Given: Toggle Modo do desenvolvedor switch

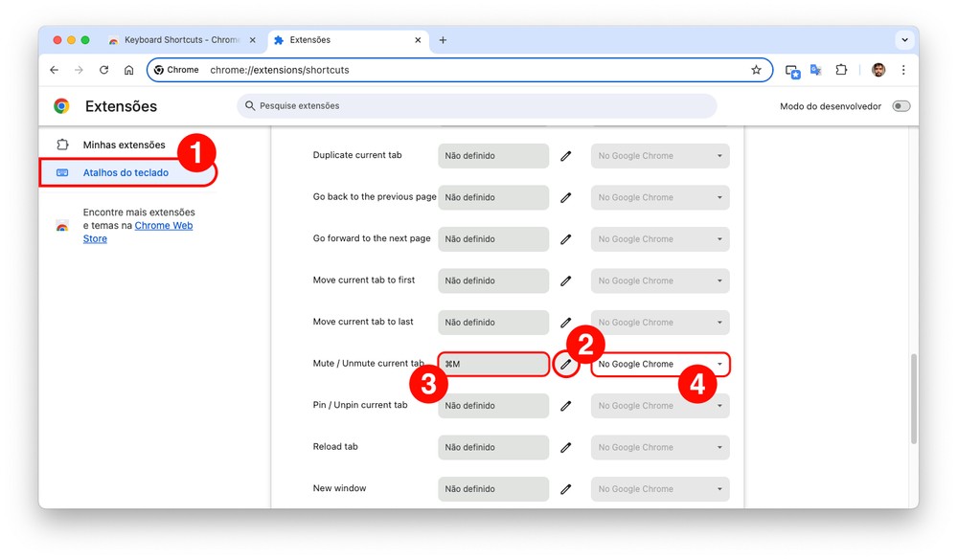Looking at the screenshot, I should click(901, 106).
